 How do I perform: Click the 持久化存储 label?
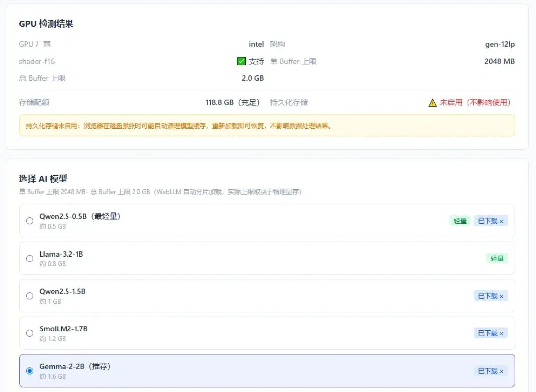pyautogui.click(x=289, y=103)
